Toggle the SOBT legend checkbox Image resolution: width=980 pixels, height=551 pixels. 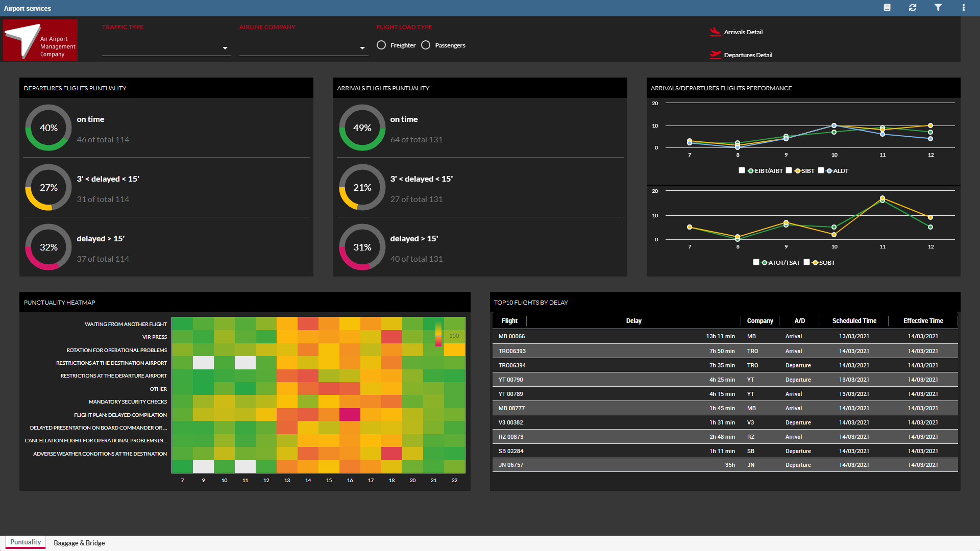tap(806, 262)
